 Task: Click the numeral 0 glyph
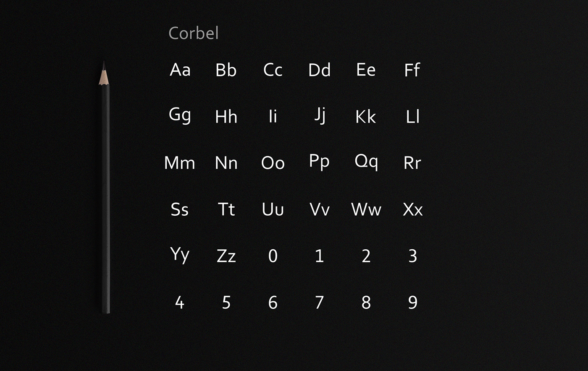[x=273, y=256]
